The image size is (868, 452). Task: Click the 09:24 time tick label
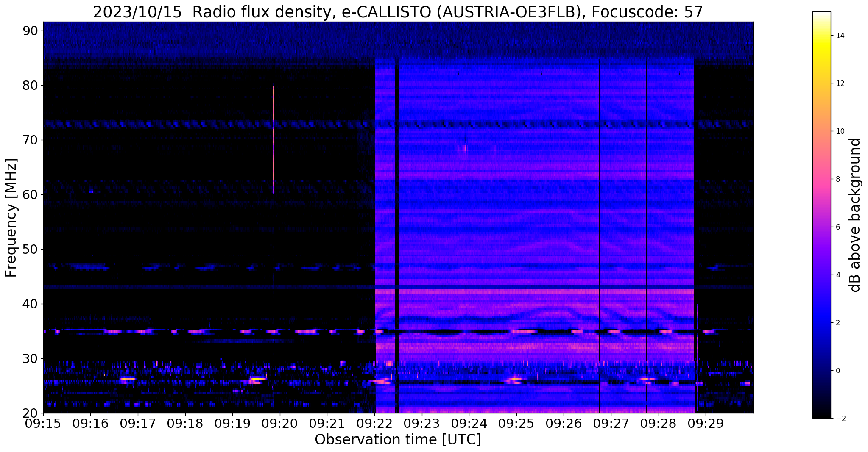(469, 423)
